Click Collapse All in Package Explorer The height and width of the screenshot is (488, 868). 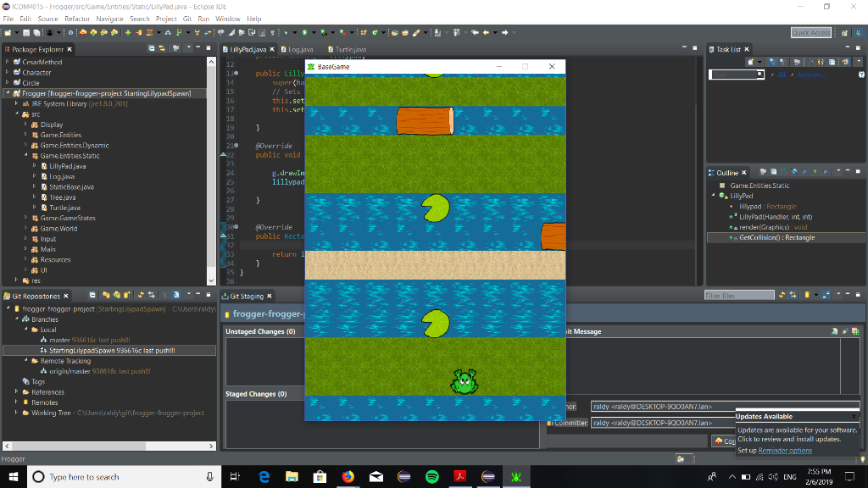pos(151,48)
